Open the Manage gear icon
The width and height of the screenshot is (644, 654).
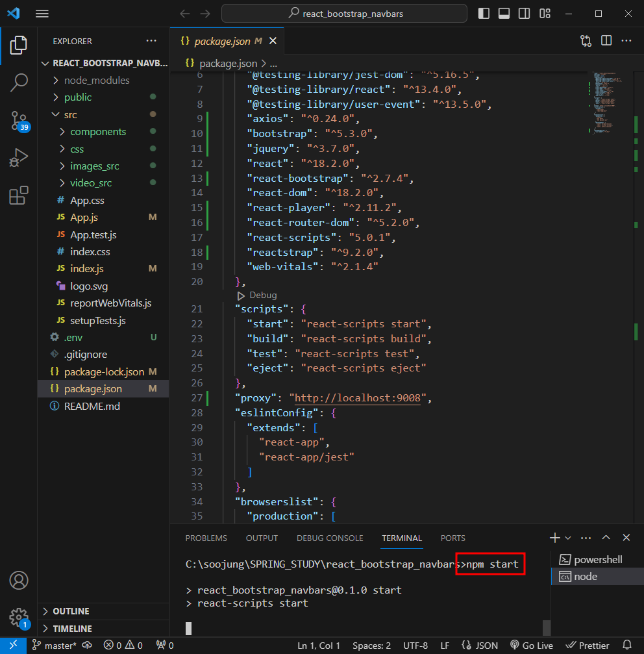[x=19, y=618]
